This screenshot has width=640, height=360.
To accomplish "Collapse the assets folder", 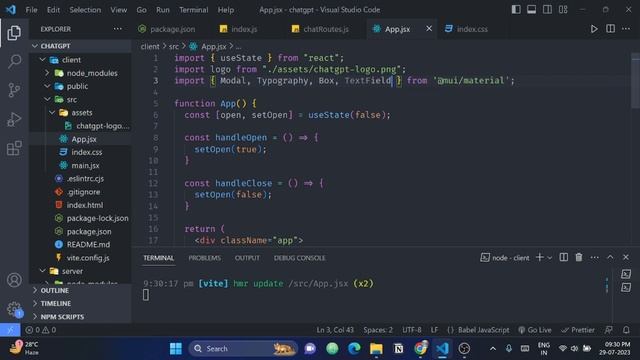I will coord(80,113).
